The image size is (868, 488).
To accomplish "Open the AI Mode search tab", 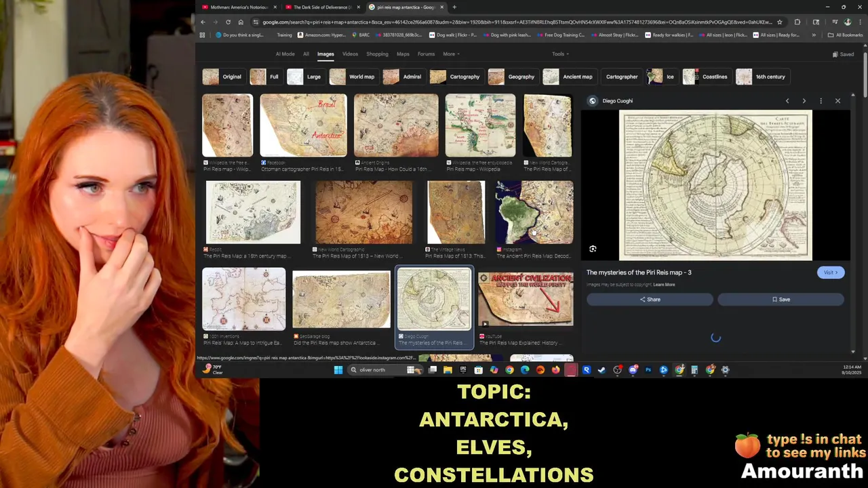I will click(x=285, y=54).
